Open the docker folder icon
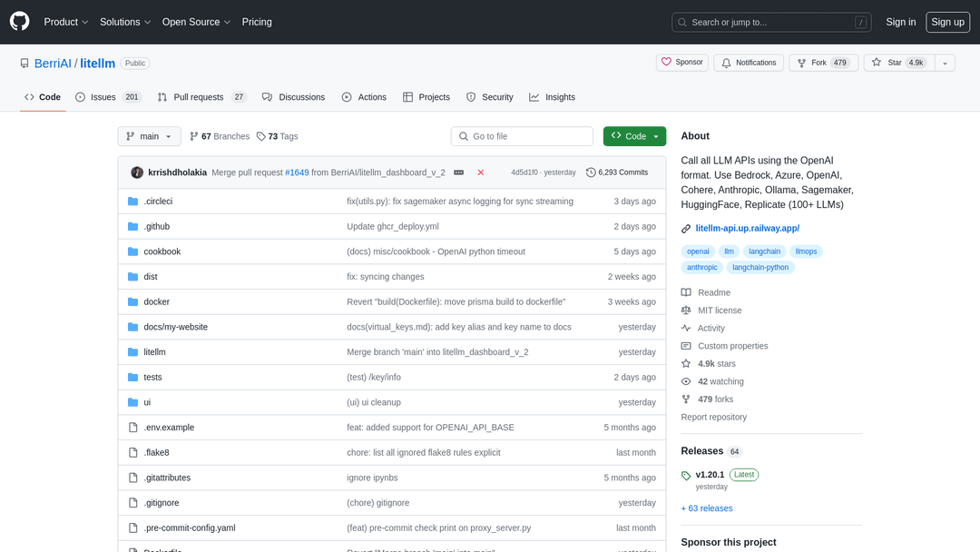The height and width of the screenshot is (552, 980). click(x=133, y=301)
